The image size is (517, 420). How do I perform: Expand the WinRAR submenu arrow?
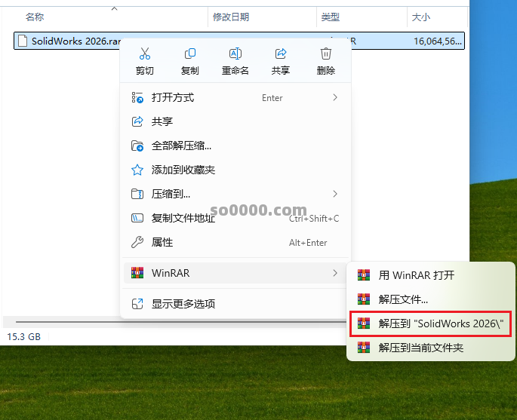pos(335,273)
